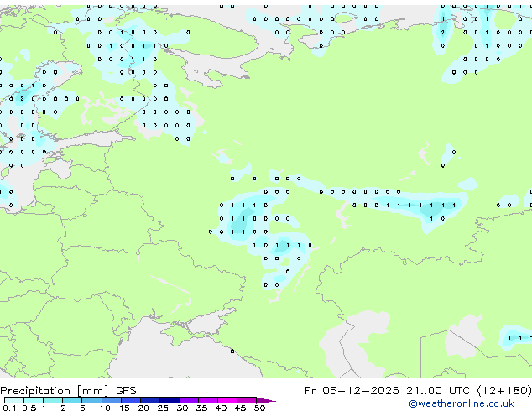This screenshot has width=532, height=411.
Task: Open the weatheronline.co.uk link
Action: (462, 403)
